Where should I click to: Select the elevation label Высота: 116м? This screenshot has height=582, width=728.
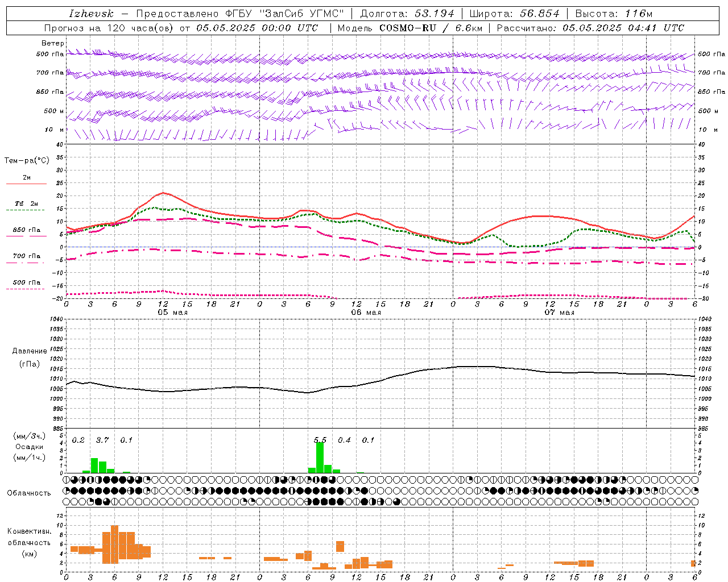coord(614,14)
